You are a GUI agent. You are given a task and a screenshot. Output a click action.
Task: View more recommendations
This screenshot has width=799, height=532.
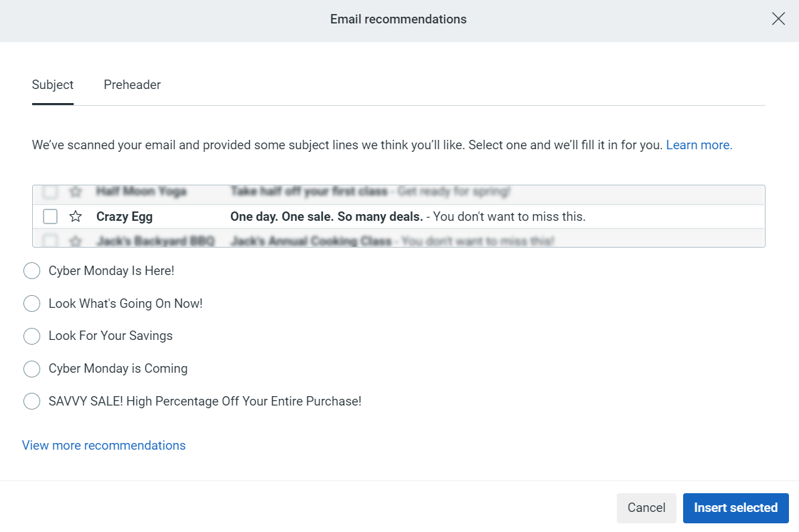pyautogui.click(x=103, y=445)
